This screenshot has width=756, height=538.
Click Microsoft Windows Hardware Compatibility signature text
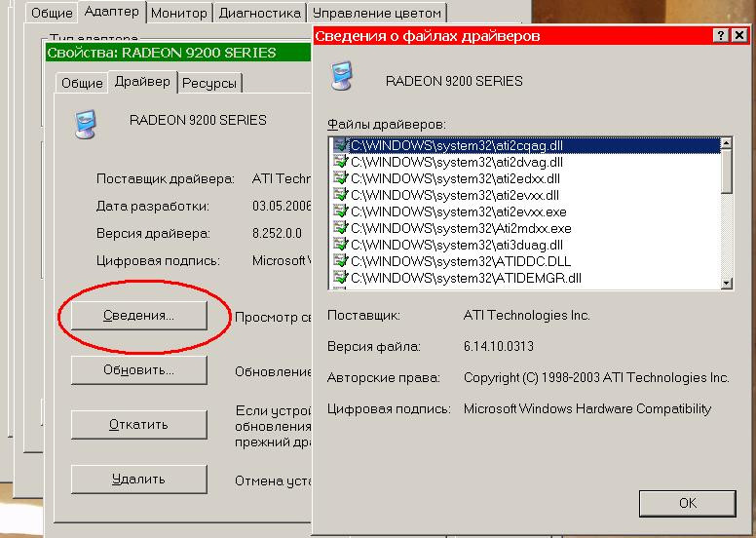587,409
